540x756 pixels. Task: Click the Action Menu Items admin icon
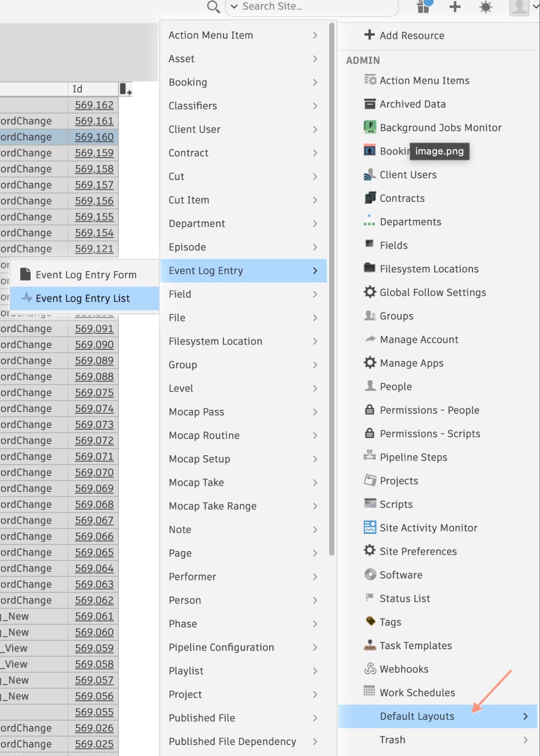click(370, 80)
